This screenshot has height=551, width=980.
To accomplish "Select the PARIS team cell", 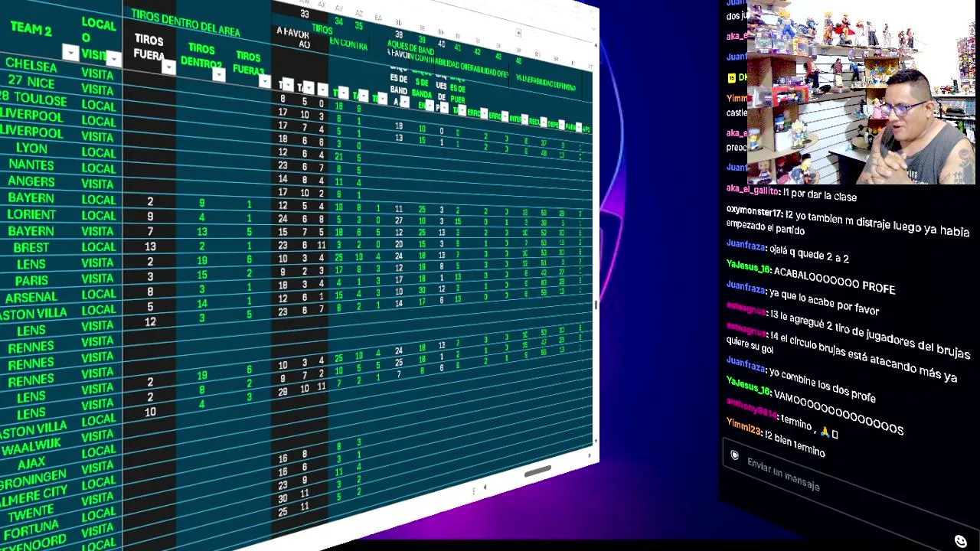I will tap(31, 280).
